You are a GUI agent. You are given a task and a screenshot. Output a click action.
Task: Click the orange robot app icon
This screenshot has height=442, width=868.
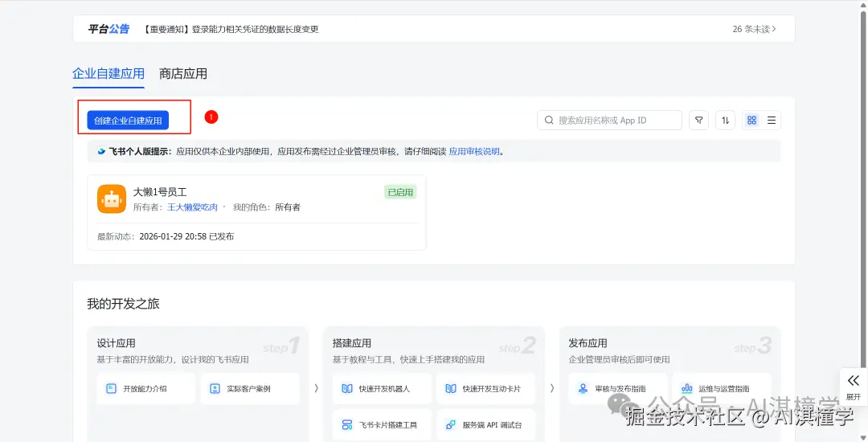click(x=112, y=199)
